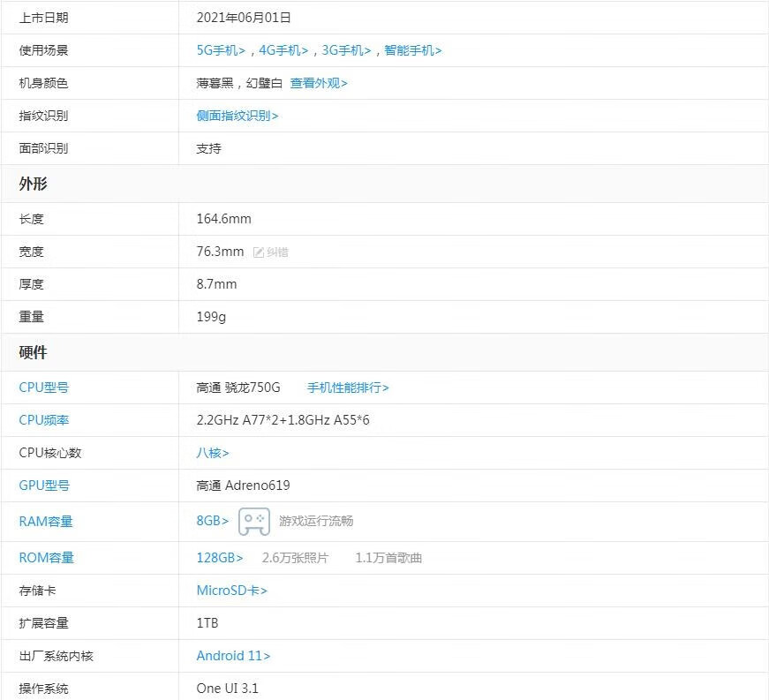Screen dimensions: 769x700
Task: Click the 八核 core count link
Action: coord(212,453)
